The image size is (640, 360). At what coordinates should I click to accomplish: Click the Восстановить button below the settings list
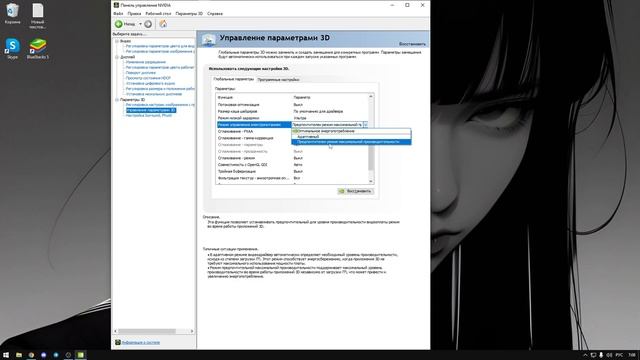(355, 191)
